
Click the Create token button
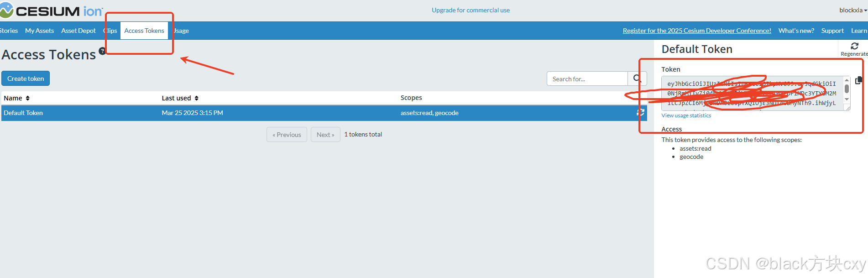coord(26,79)
